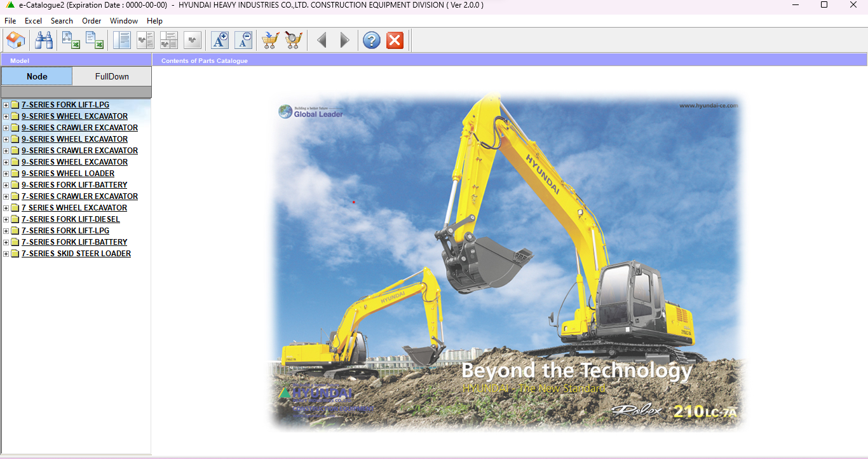Screen dimensions: 868x459
Task: Open the Window menu
Action: click(x=124, y=21)
